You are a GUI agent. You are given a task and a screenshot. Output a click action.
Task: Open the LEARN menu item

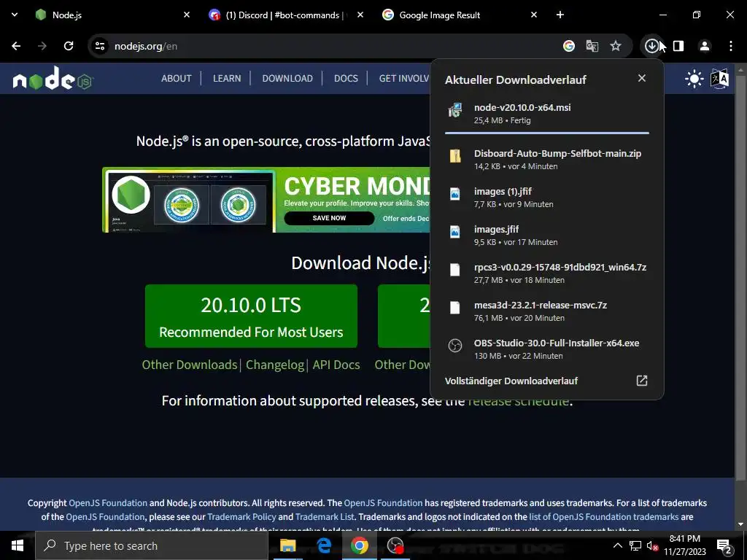click(227, 79)
